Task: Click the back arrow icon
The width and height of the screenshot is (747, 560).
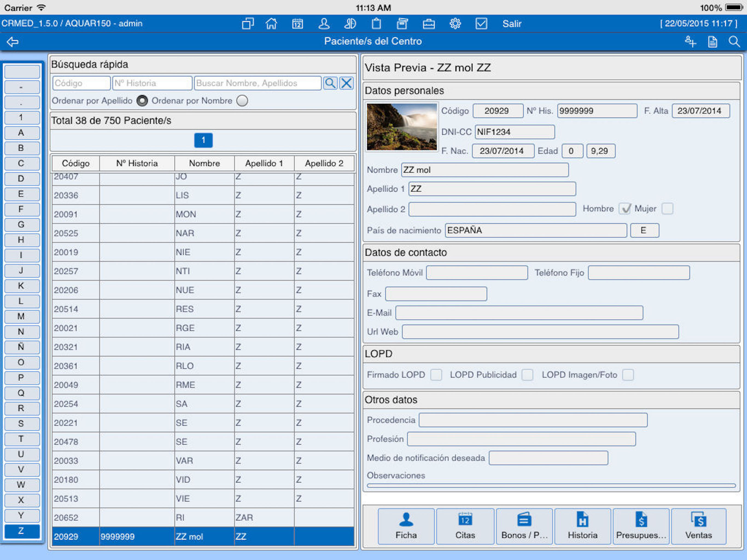Action: click(13, 42)
